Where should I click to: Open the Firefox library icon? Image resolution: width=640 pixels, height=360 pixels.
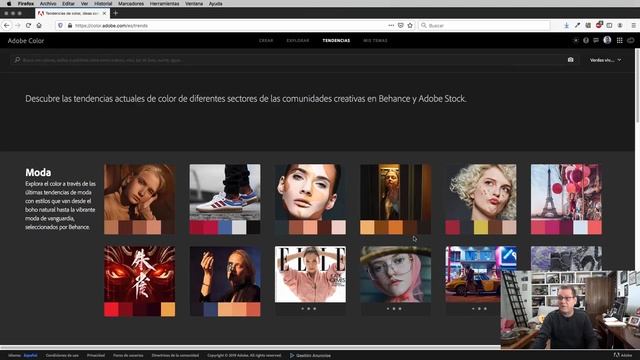588,25
